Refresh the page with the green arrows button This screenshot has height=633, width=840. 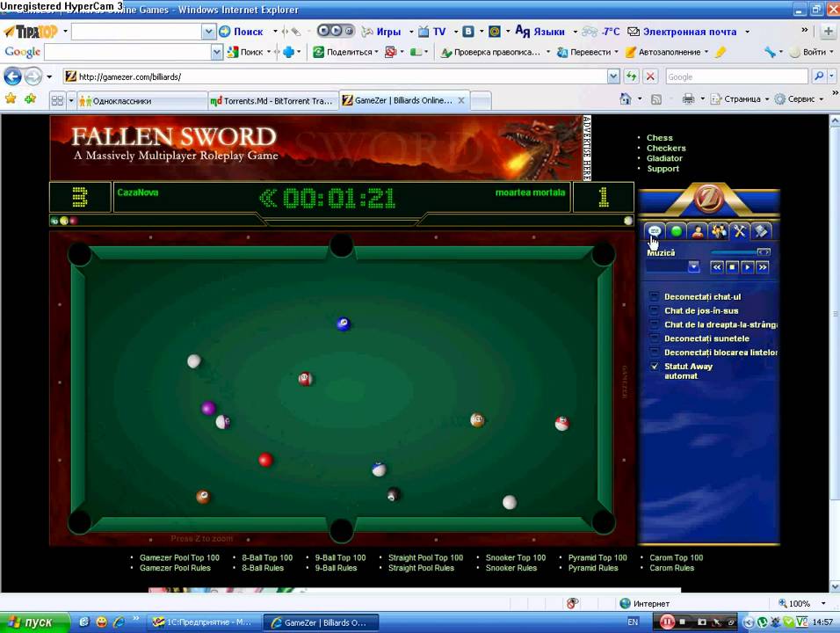pos(632,76)
